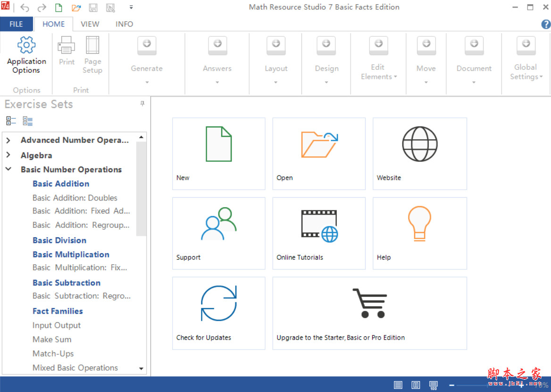Viewport: 551px width, 392px height.
Task: Click the Online Tutorials tile
Action: click(x=318, y=233)
